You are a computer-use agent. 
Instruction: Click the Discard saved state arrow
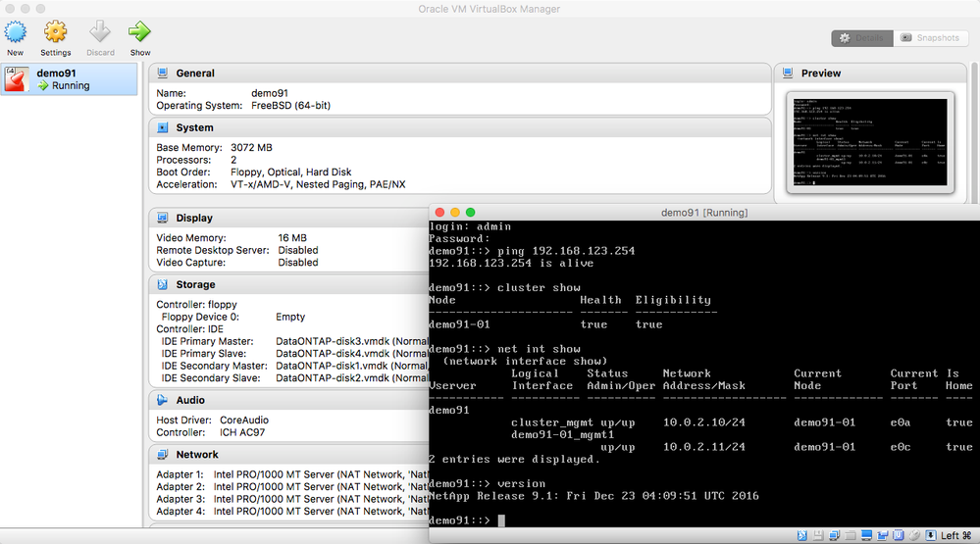(x=100, y=32)
